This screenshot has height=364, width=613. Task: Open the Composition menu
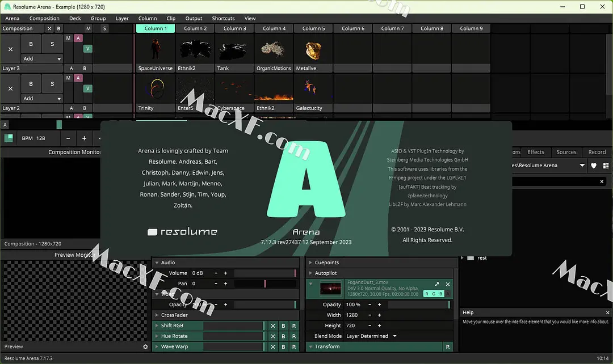44,18
